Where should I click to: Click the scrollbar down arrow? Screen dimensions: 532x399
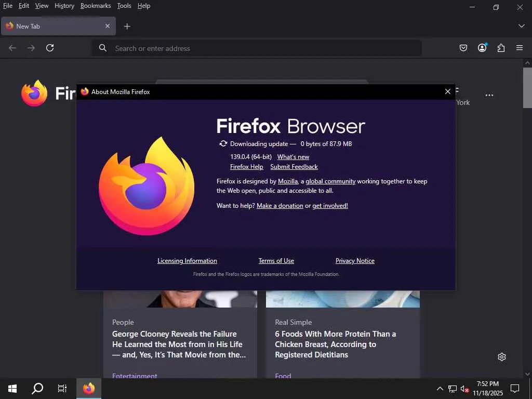tap(527, 374)
